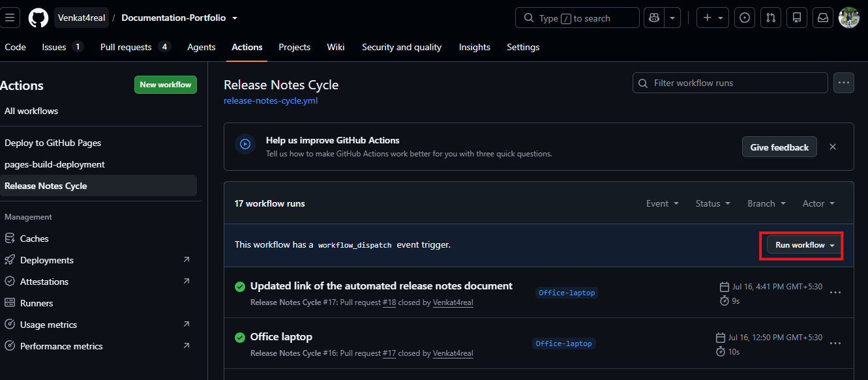Open options menu for run #16

pos(835,343)
